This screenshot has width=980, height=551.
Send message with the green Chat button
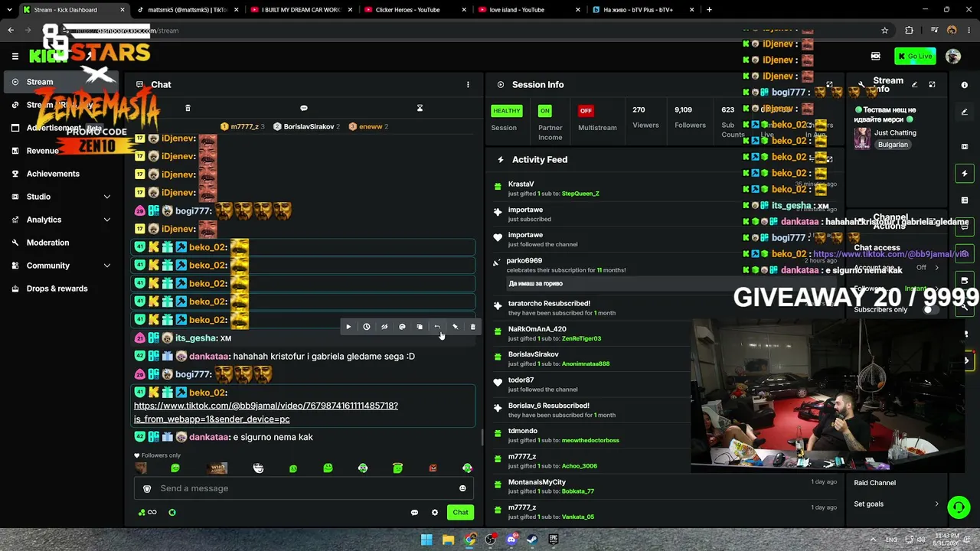(x=460, y=513)
